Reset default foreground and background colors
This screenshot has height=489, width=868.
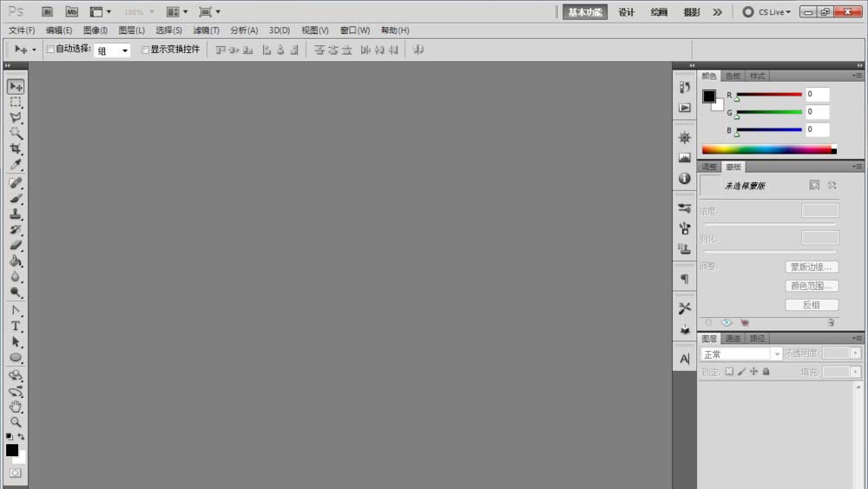point(10,437)
